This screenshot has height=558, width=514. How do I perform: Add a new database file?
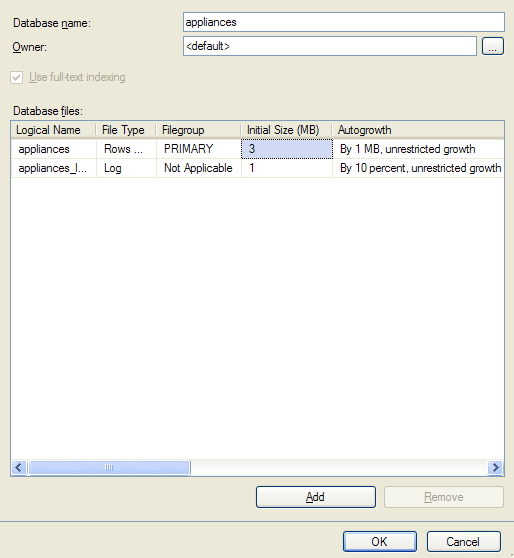coord(316,497)
